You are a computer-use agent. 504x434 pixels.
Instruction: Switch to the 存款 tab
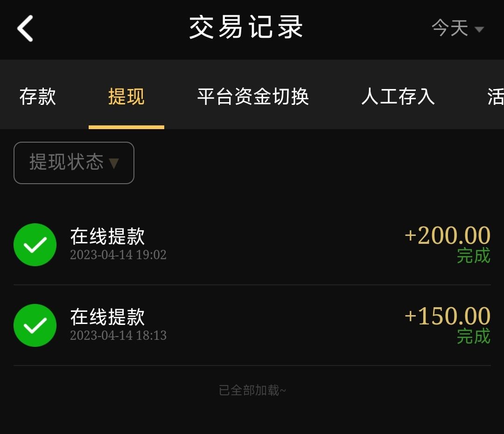38,97
